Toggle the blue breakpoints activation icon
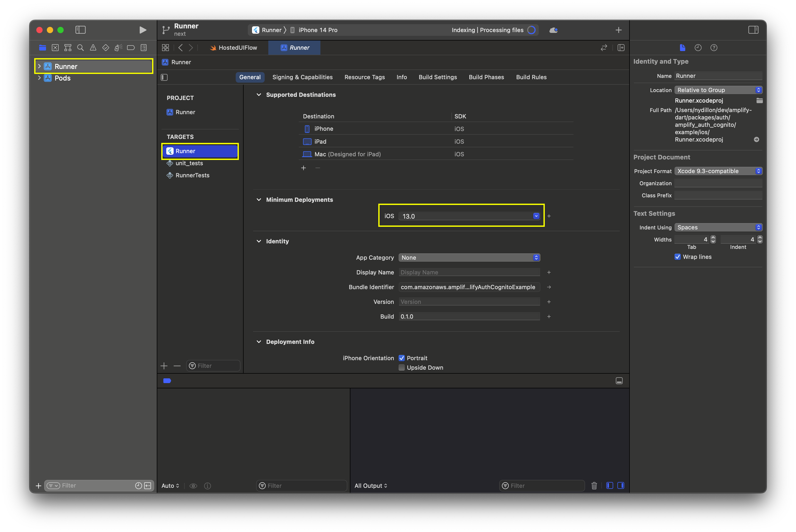This screenshot has width=796, height=532. (167, 381)
